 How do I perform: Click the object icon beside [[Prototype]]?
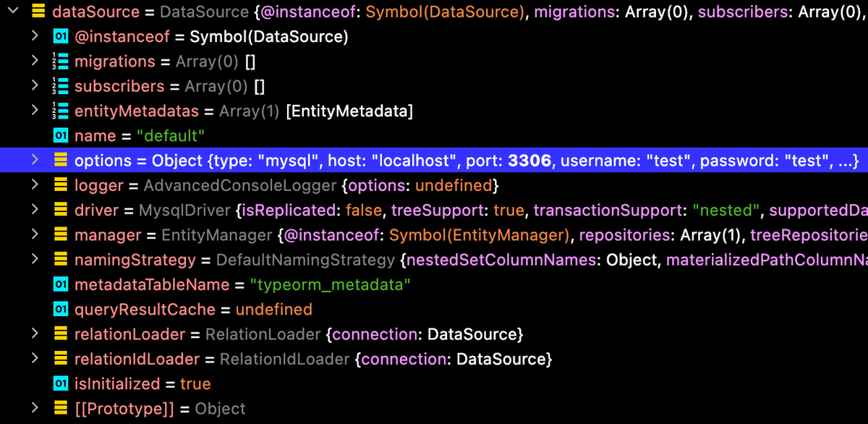61,408
